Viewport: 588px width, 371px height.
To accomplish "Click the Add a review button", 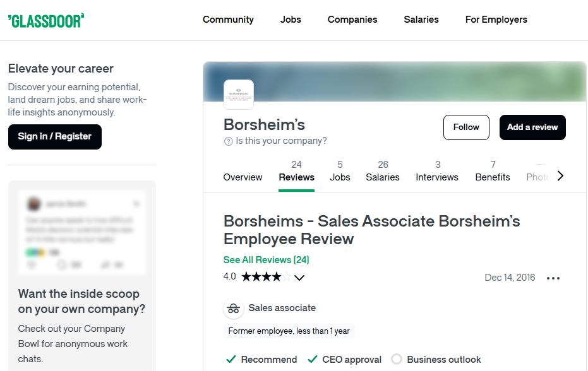I will [532, 127].
